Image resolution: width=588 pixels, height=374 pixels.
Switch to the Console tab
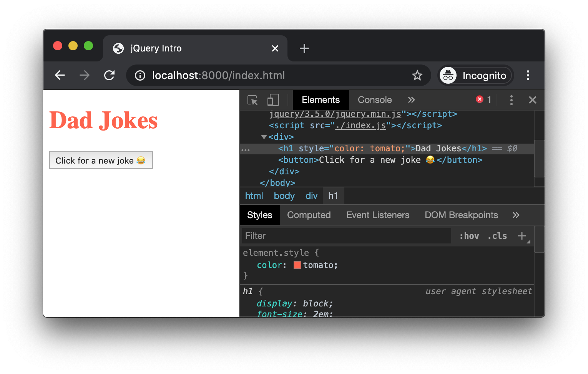tap(374, 100)
